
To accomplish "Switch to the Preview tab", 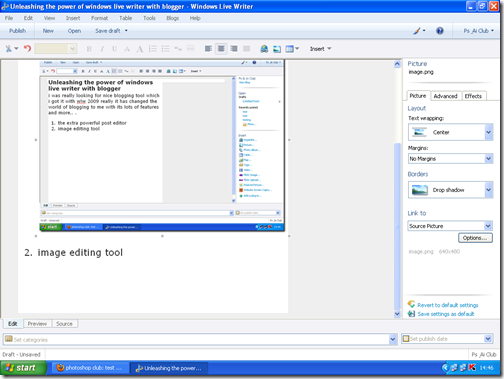I will (x=37, y=324).
